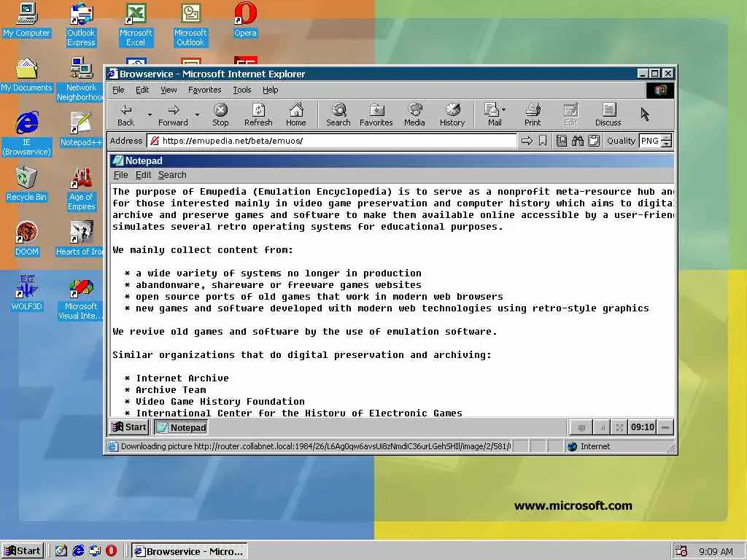Screen dimensions: 747x560
Task: Expand the Back button history arrow
Action: click(150, 114)
